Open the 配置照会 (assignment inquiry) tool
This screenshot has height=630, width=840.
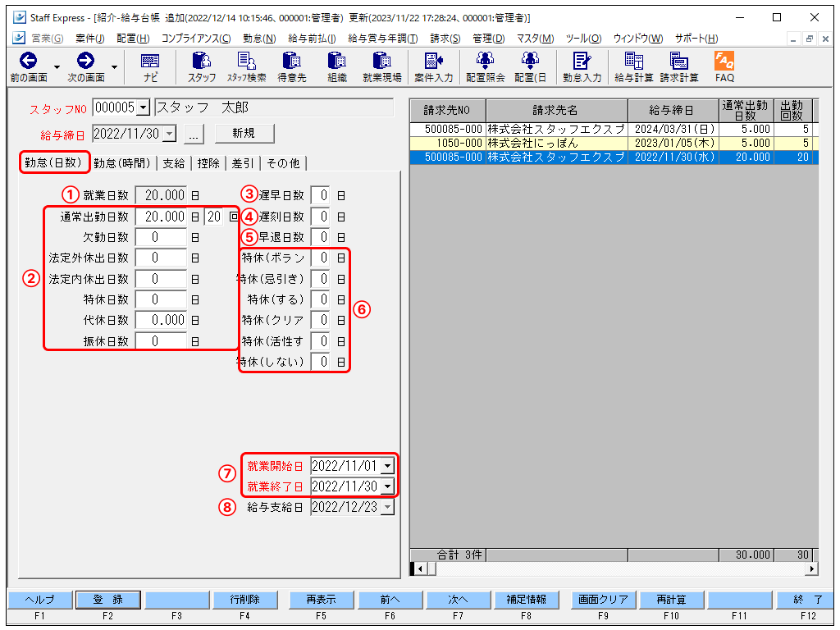[x=486, y=66]
